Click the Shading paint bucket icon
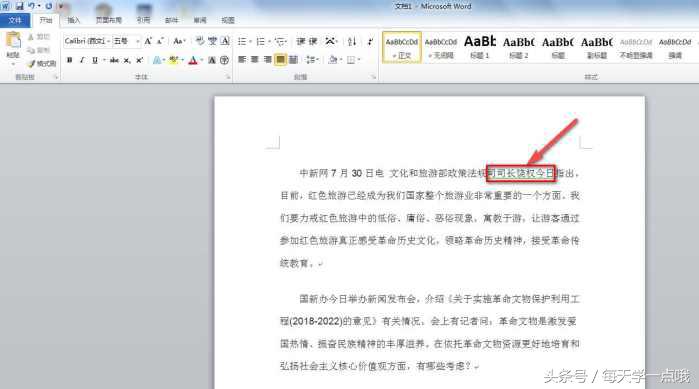The height and width of the screenshot is (389, 699). click(x=333, y=59)
